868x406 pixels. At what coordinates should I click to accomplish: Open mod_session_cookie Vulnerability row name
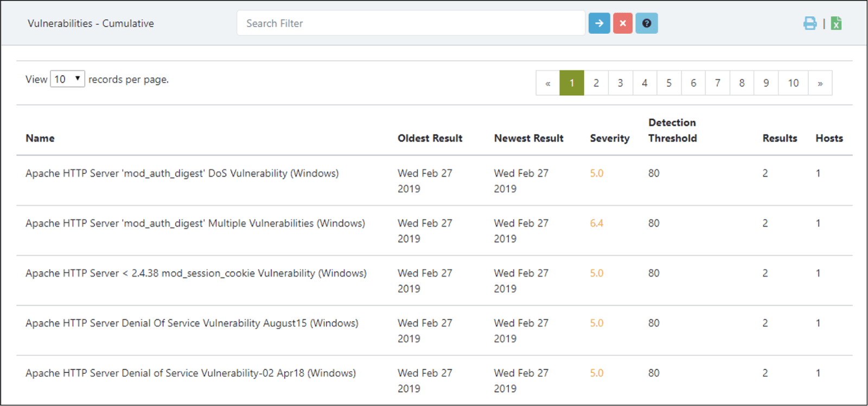click(196, 273)
